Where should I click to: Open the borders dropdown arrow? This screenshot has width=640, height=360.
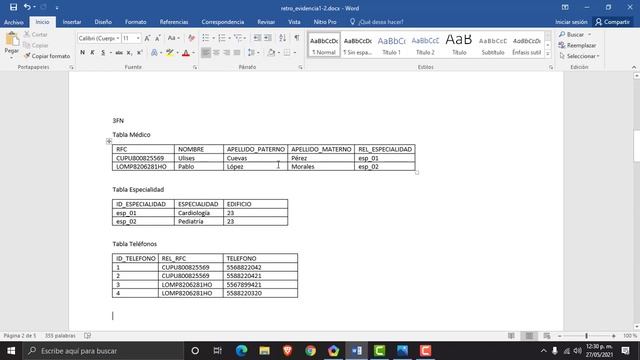(x=294, y=52)
